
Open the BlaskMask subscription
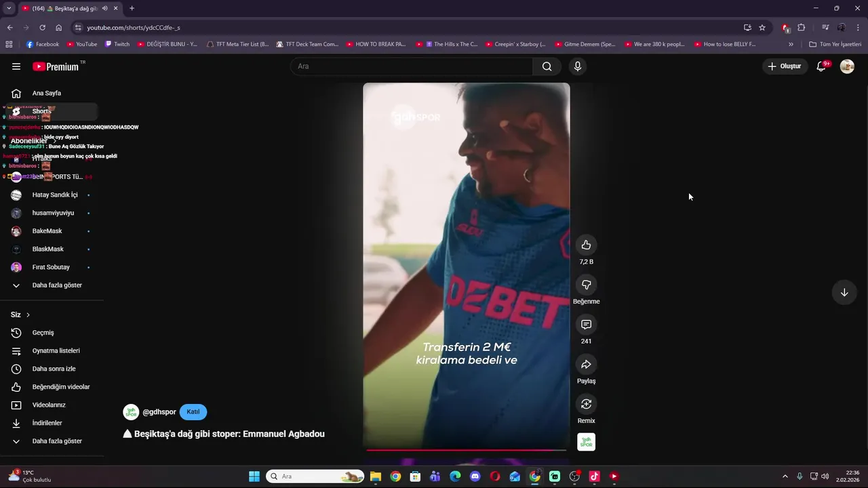tap(52, 249)
